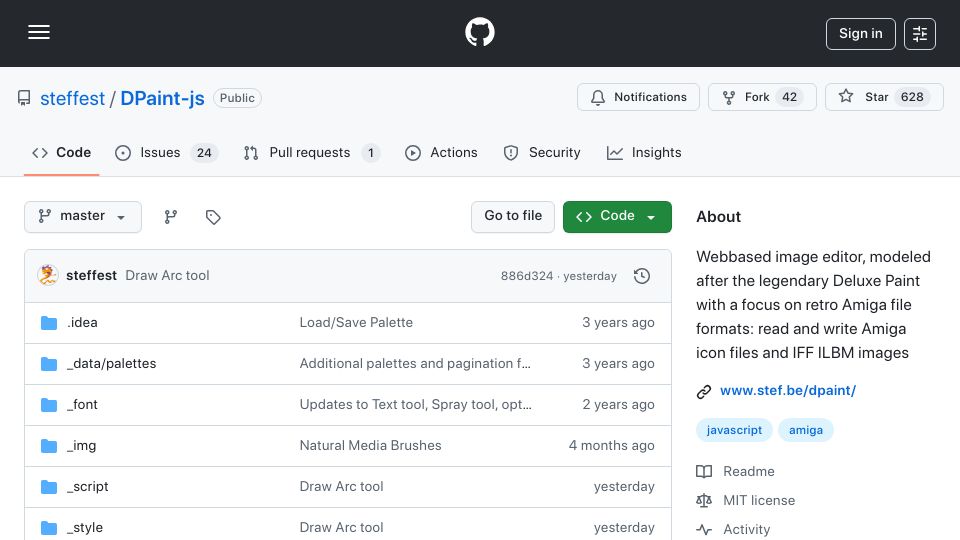Click folder icon for _data/palettes
This screenshot has width=960, height=540.
click(x=49, y=364)
